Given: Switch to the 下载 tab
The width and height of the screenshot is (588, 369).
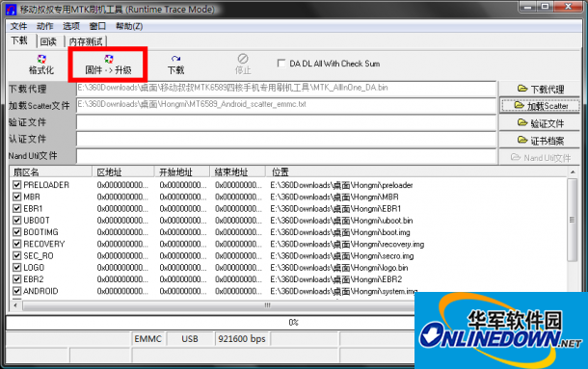Looking at the screenshot, I should pyautogui.click(x=19, y=40).
